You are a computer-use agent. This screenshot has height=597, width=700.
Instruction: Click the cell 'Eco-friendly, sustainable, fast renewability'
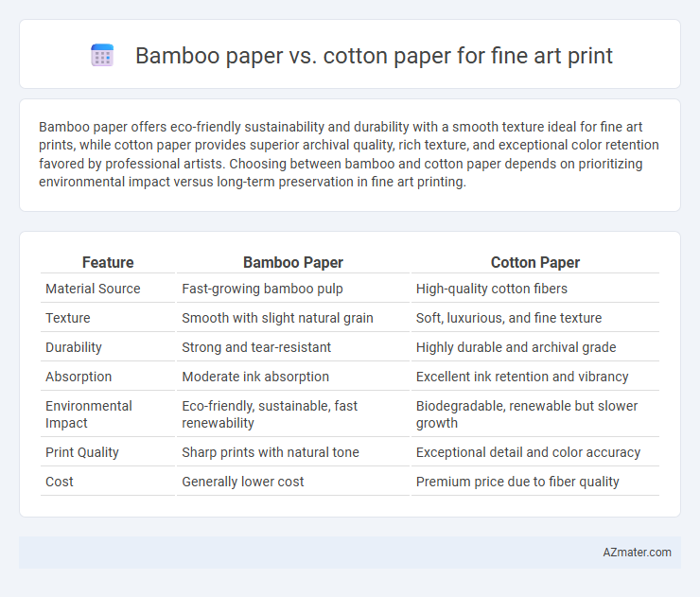tap(270, 414)
